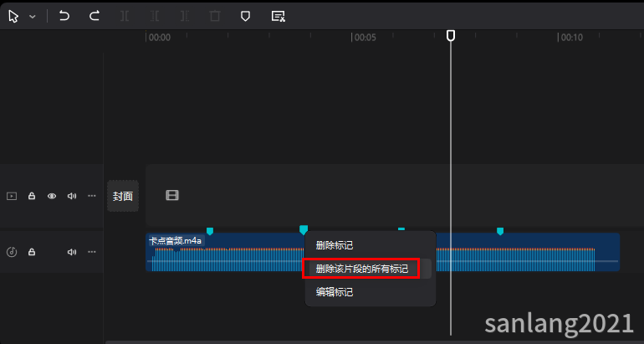The image size is (644, 344).
Task: Select the last cyan beat marker right of playhead
Action: [x=500, y=231]
